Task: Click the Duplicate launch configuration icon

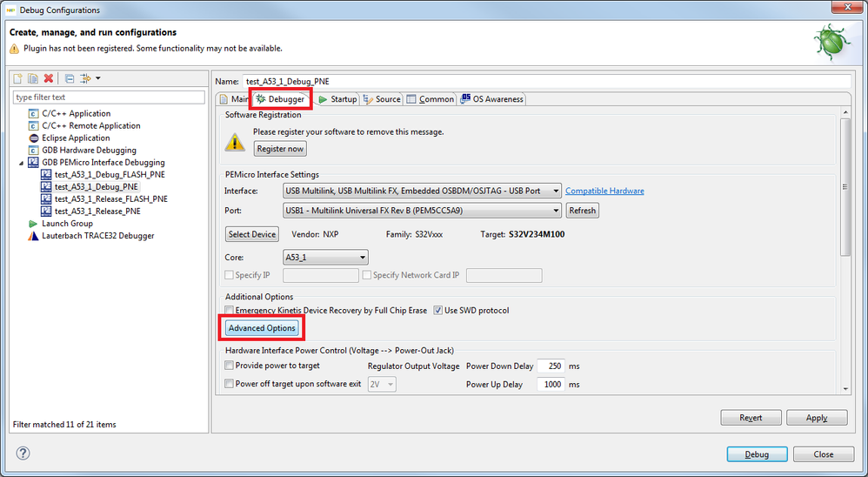Action: tap(33, 78)
